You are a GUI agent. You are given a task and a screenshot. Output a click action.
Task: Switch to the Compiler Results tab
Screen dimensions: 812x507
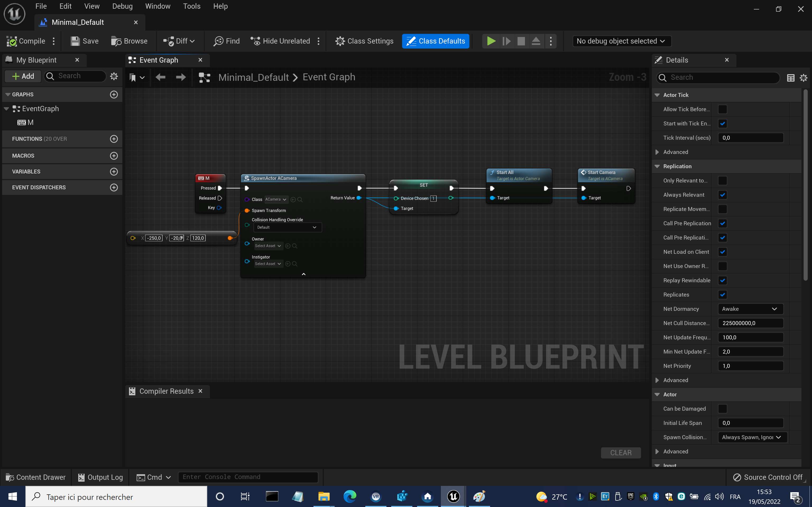[166, 391]
